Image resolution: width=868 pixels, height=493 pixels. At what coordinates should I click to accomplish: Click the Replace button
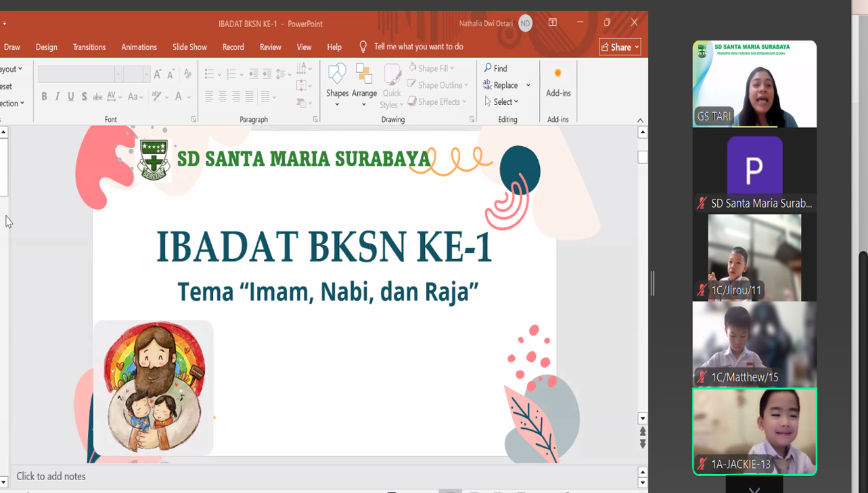pos(501,85)
